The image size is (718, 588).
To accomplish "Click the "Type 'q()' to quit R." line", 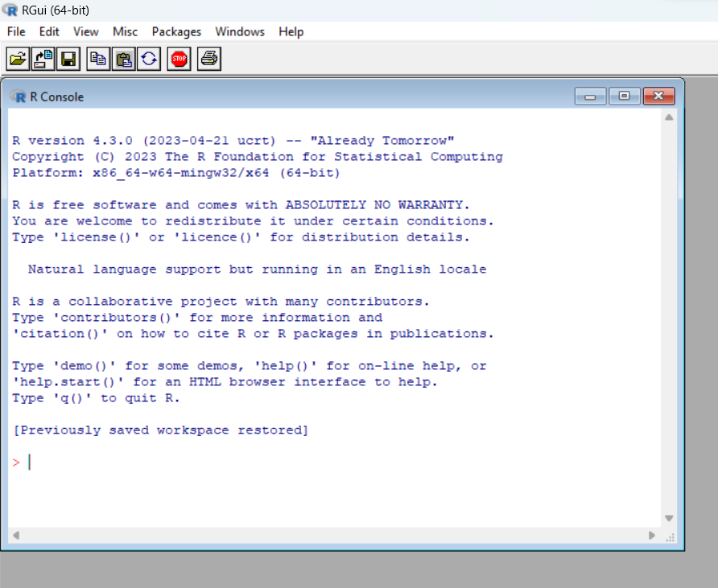I will [96, 398].
